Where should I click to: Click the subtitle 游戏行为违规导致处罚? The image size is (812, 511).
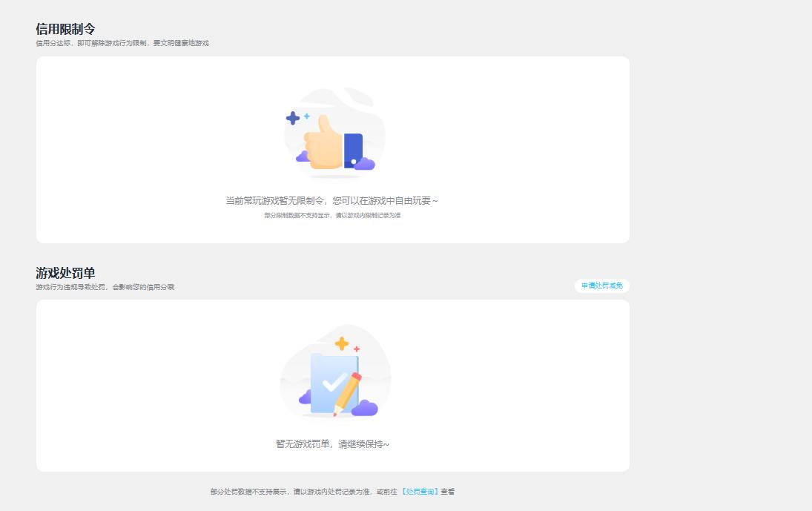[71, 287]
